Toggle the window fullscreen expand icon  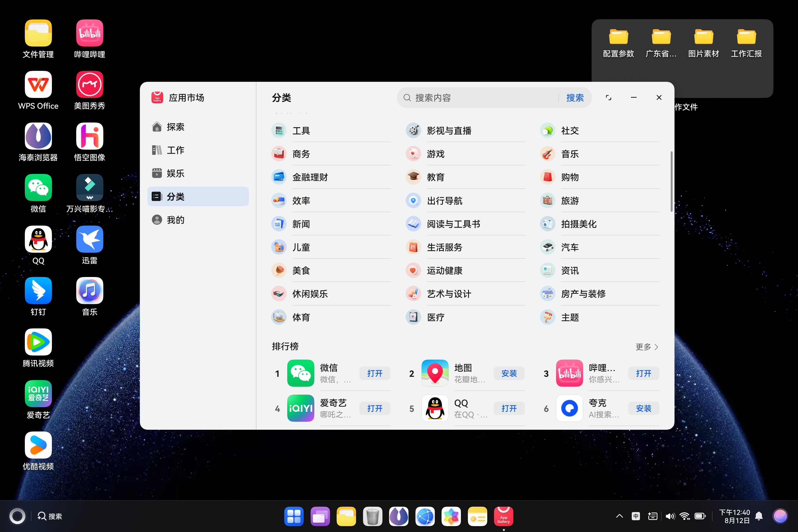[608, 98]
